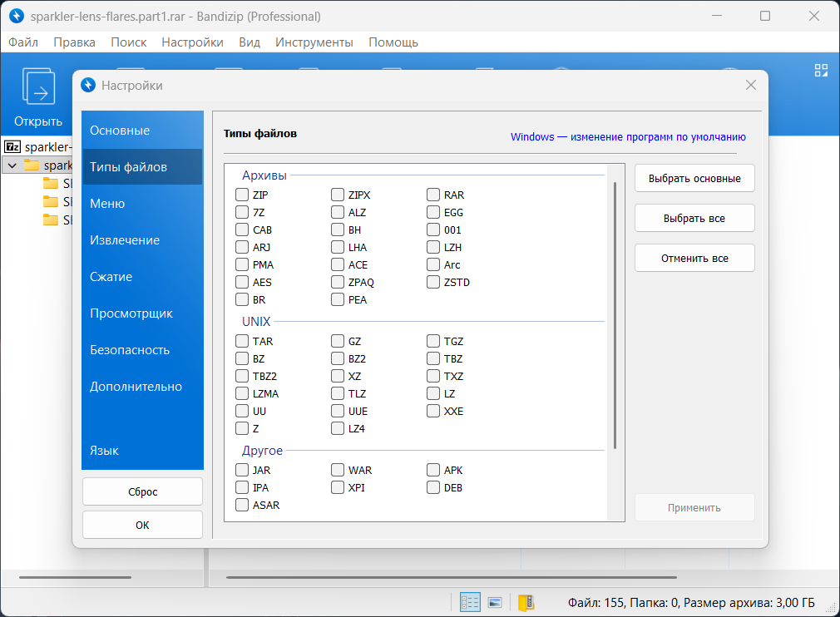Open the Инструменты menu
The height and width of the screenshot is (617, 840).
(x=314, y=42)
